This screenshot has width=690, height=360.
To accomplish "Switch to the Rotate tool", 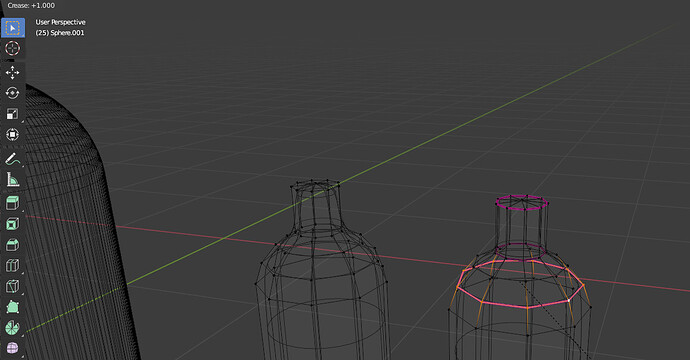I will 12,93.
